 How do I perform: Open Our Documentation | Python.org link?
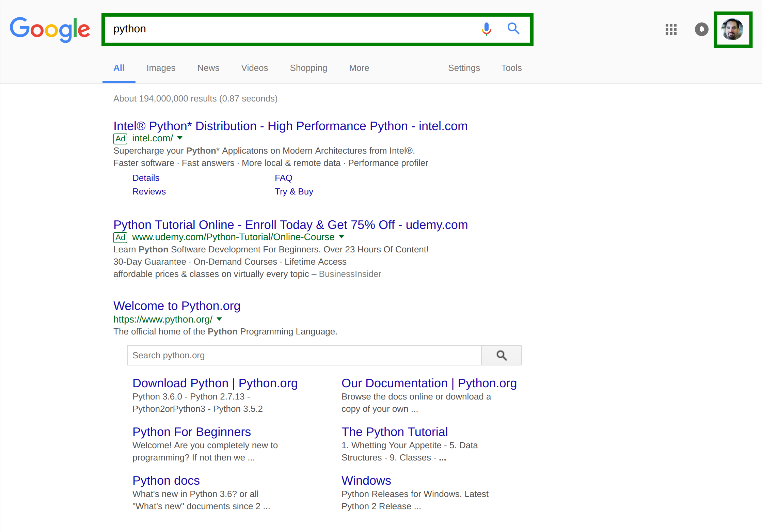click(429, 383)
